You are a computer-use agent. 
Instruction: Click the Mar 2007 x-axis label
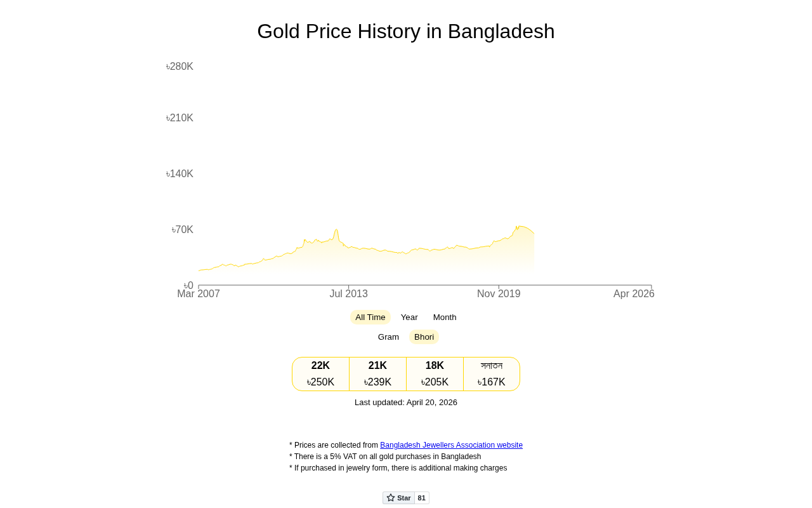click(199, 294)
